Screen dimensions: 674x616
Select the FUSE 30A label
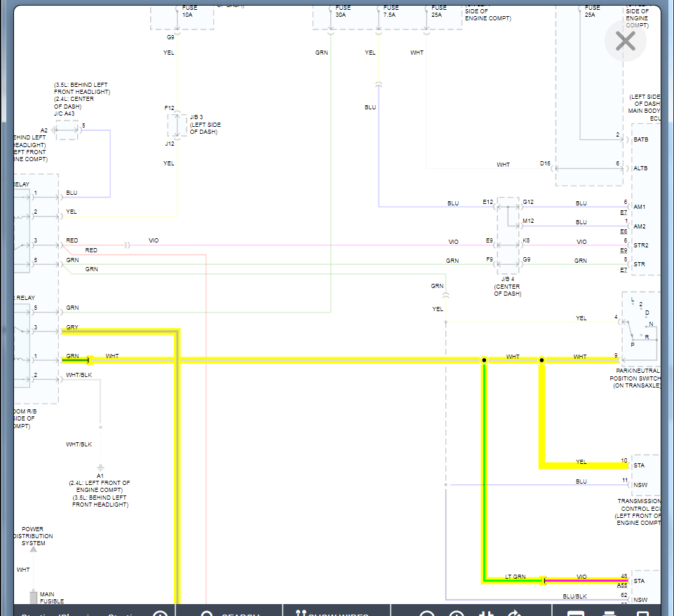point(343,11)
